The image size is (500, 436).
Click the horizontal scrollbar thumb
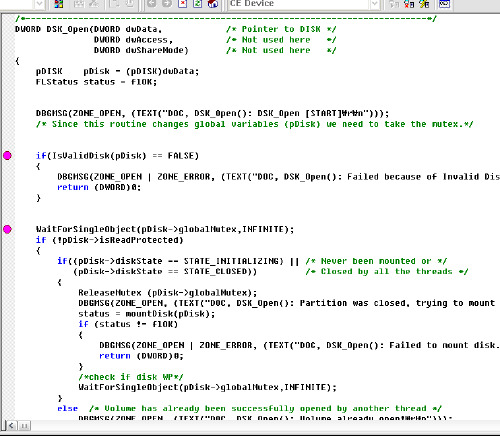tap(24, 425)
